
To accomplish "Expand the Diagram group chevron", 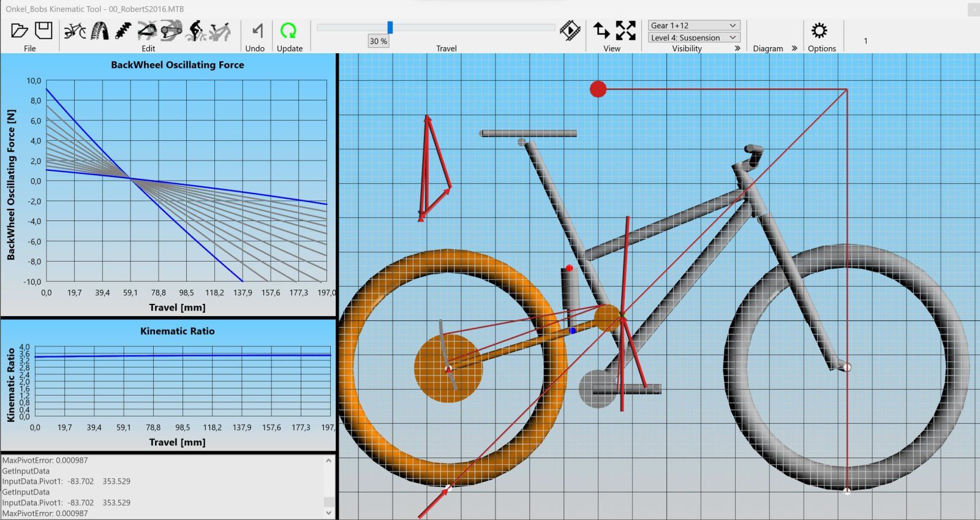I will tap(794, 48).
